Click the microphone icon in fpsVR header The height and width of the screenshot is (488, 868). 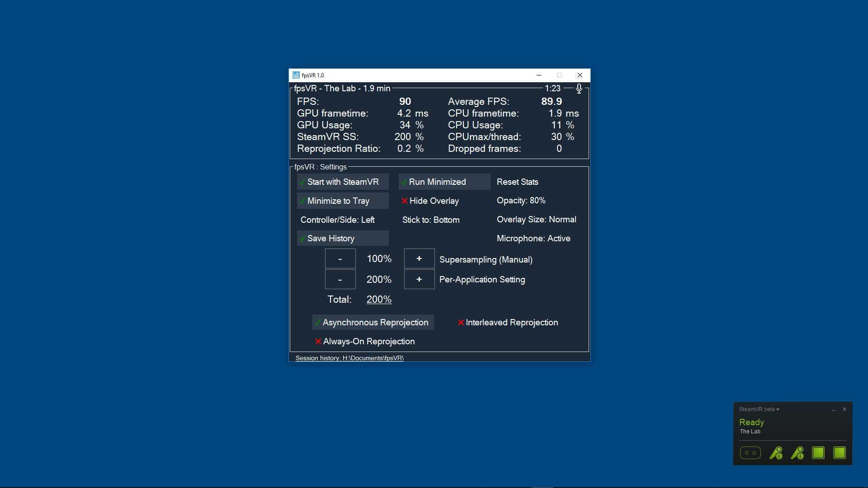click(x=579, y=89)
